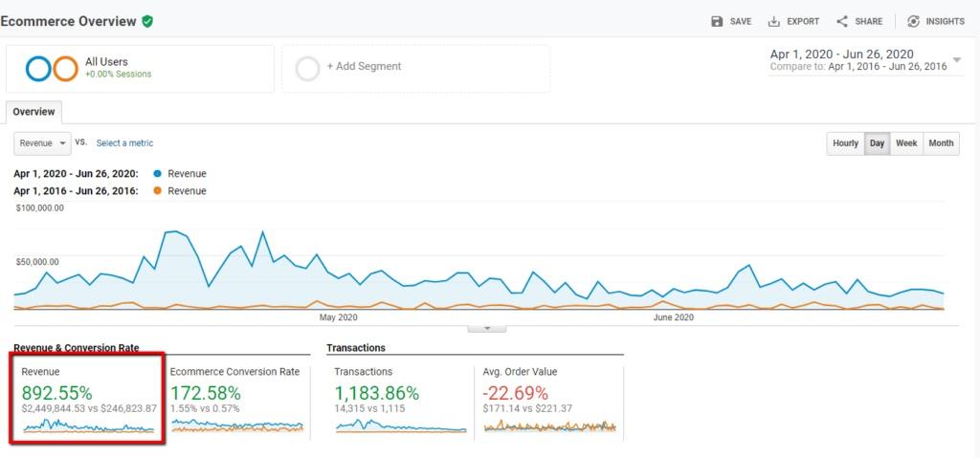Click the empty Add Segment circle
The image size is (980, 458).
point(307,69)
